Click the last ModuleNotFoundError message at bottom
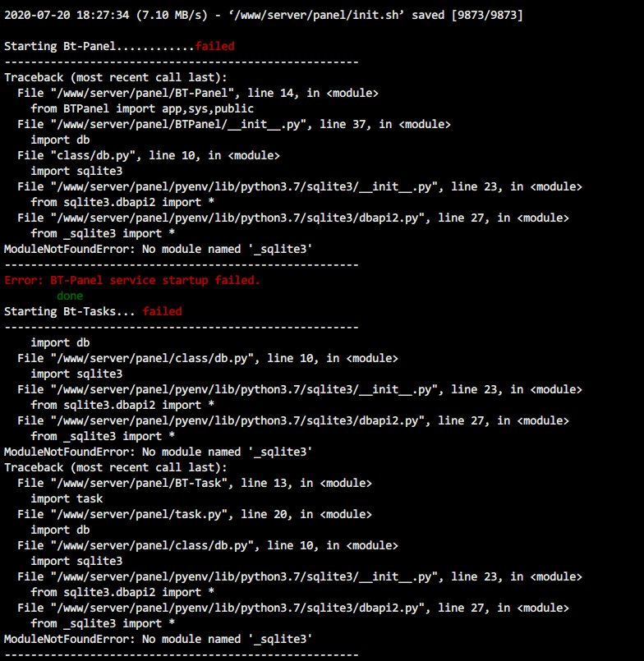This screenshot has height=661, width=644. click(x=159, y=639)
